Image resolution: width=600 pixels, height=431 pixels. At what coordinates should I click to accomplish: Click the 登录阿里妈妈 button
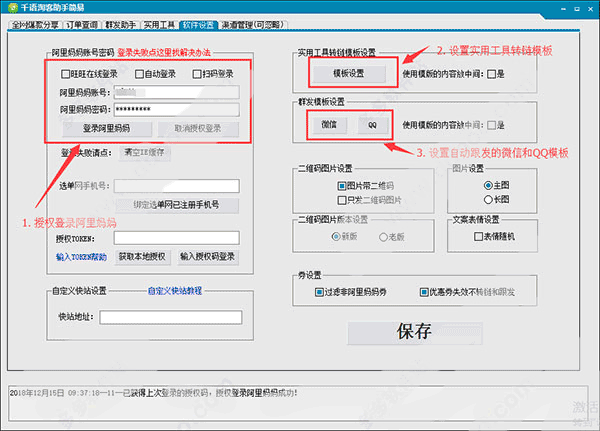tap(107, 129)
